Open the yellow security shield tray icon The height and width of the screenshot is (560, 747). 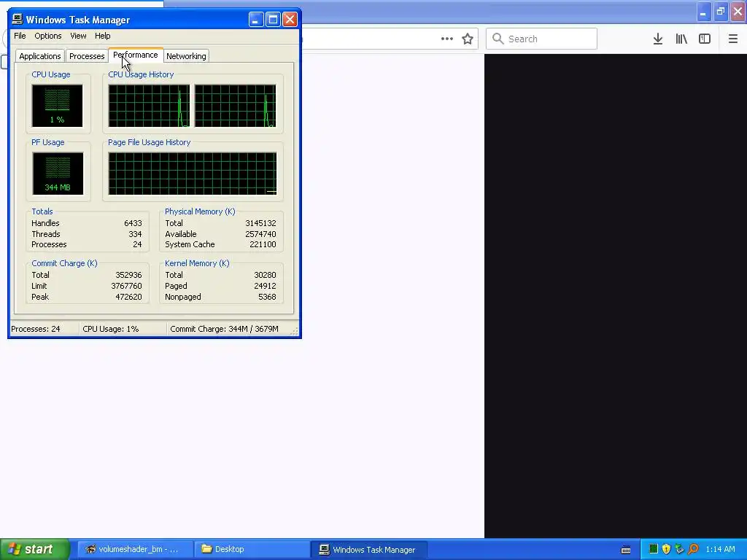tap(667, 549)
